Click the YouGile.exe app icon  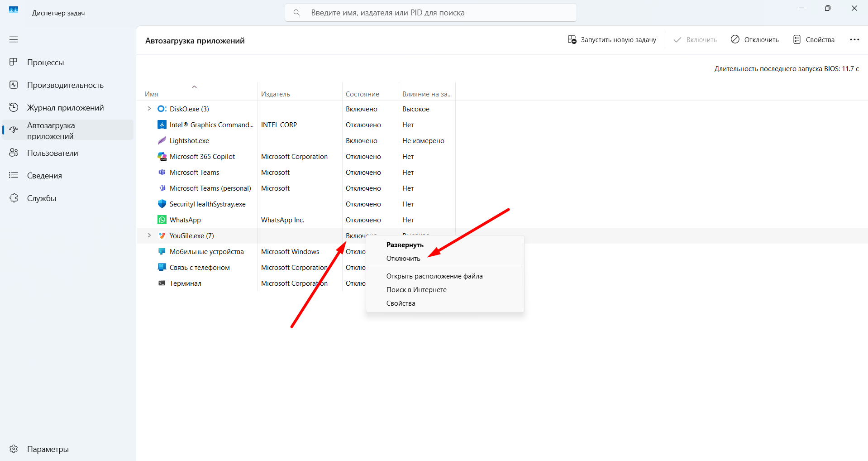[x=162, y=235]
